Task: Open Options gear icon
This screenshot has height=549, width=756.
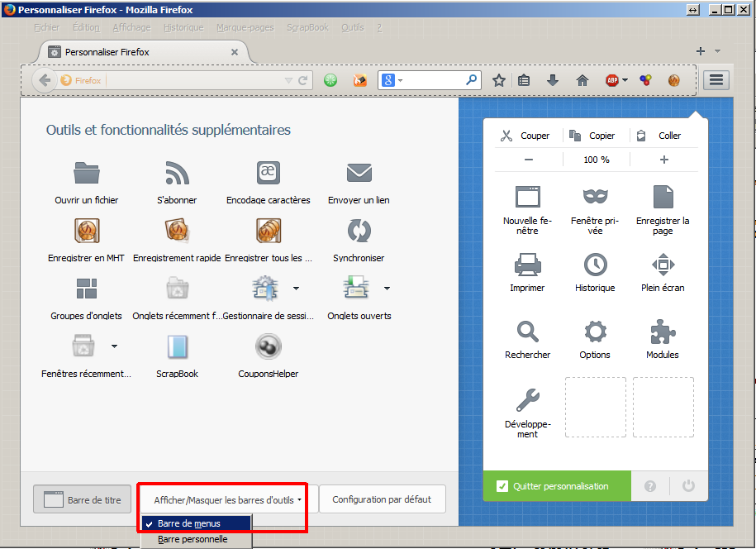Action: (595, 332)
